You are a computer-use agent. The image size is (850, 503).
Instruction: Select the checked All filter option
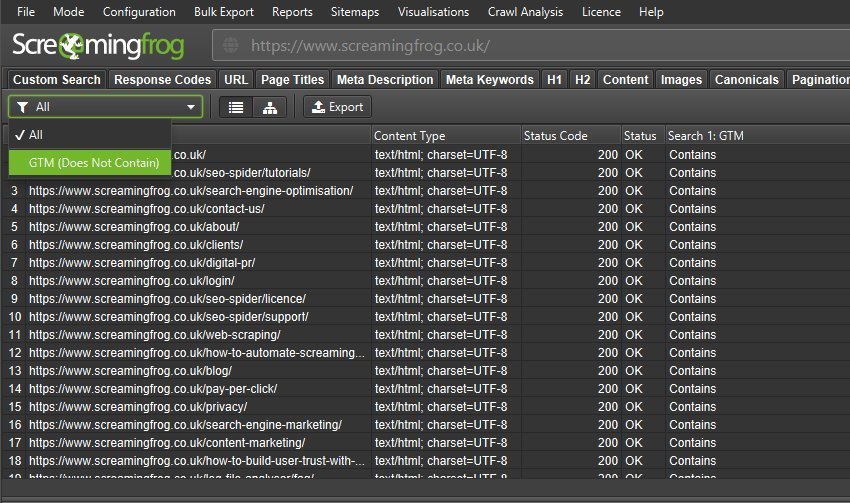tap(36, 135)
